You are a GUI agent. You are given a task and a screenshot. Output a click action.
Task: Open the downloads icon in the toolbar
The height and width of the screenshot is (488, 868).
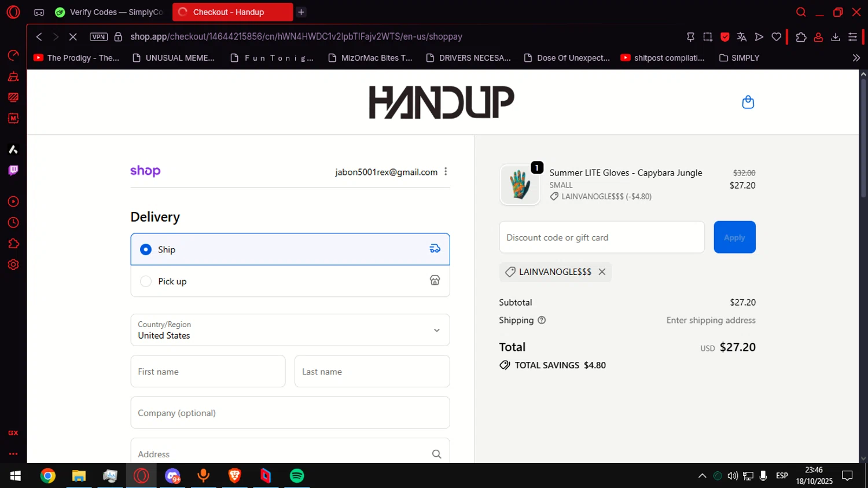pos(836,36)
